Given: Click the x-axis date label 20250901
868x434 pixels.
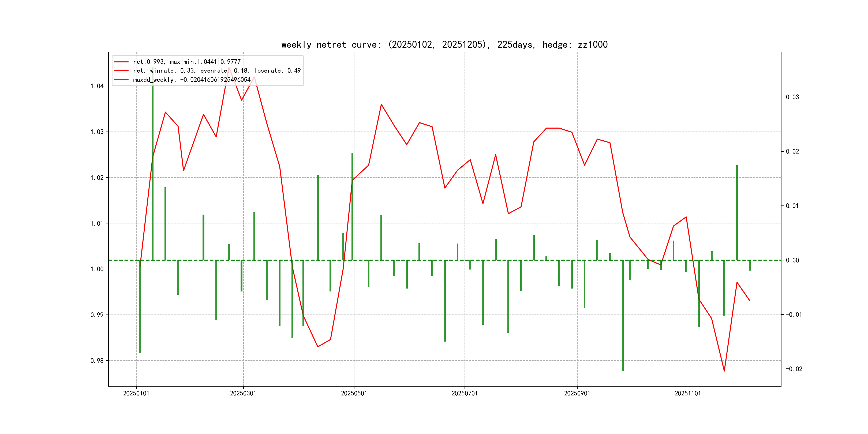Looking at the screenshot, I should click(577, 393).
